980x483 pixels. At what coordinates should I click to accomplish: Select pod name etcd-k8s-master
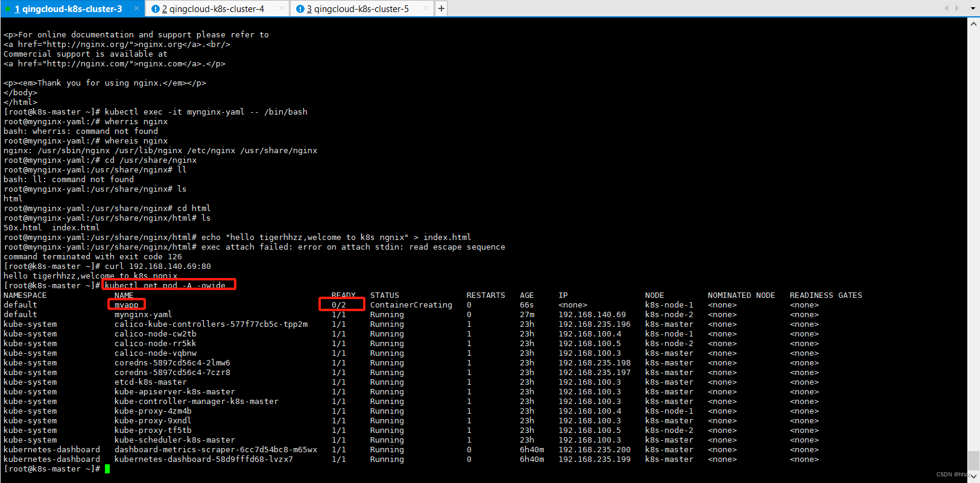point(151,382)
